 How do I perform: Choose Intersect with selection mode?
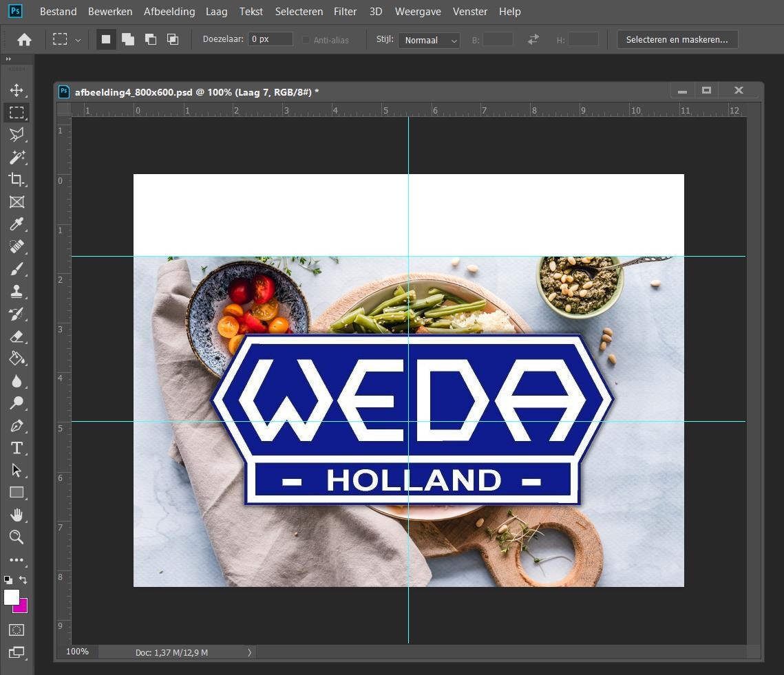point(173,39)
